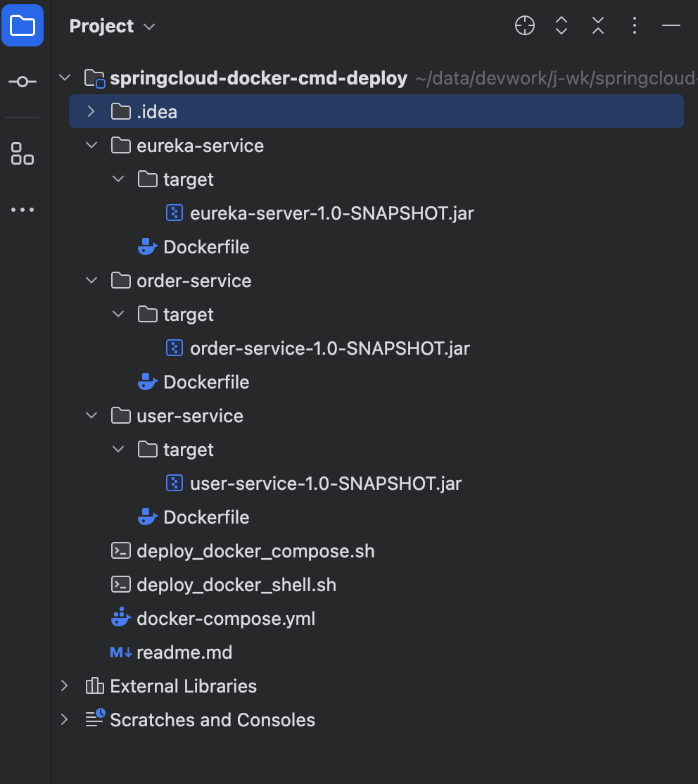Collapse the order-service target folder
This screenshot has width=698, height=784.
pos(118,314)
